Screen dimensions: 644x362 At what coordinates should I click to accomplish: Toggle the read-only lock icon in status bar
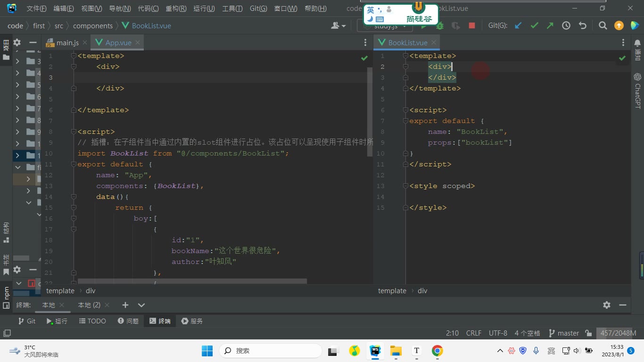click(588, 333)
